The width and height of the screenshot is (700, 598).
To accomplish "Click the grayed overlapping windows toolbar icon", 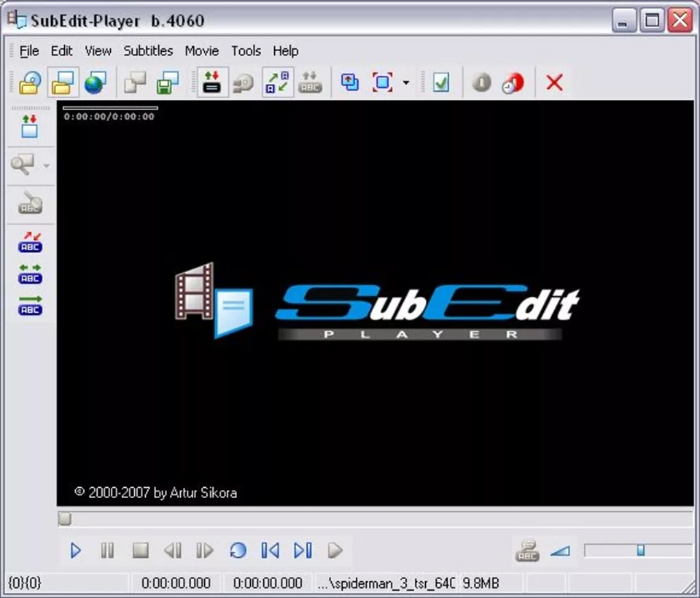I will coord(135,82).
